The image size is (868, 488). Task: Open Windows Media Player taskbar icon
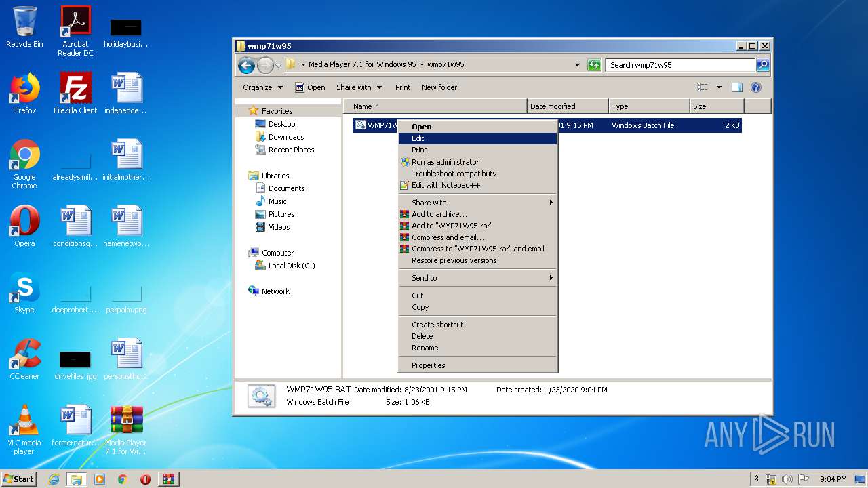tap(100, 479)
